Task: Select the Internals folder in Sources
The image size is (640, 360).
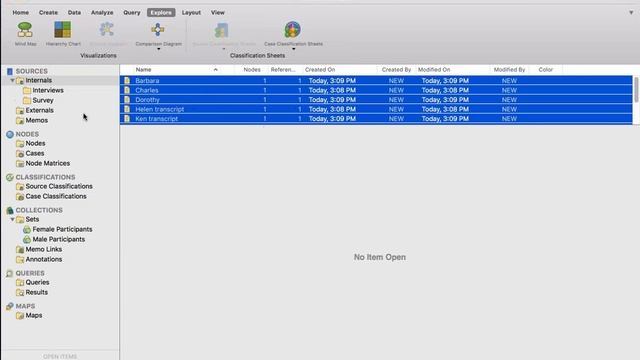Action: (x=38, y=80)
